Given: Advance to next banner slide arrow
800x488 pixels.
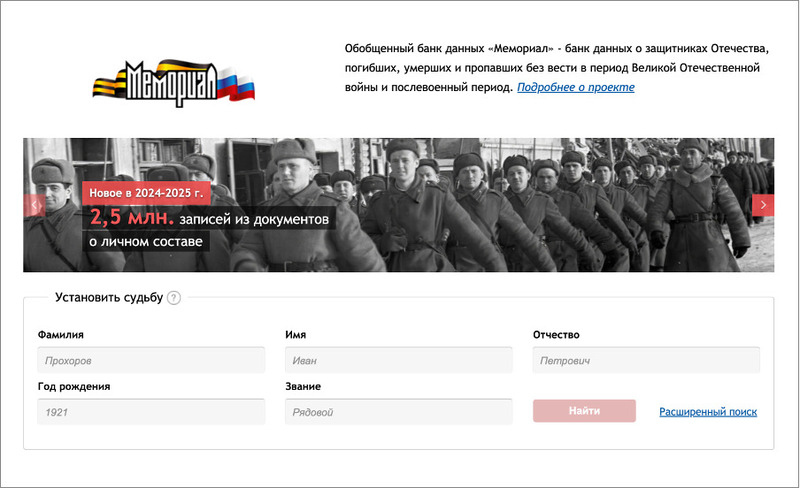Looking at the screenshot, I should 763,205.
